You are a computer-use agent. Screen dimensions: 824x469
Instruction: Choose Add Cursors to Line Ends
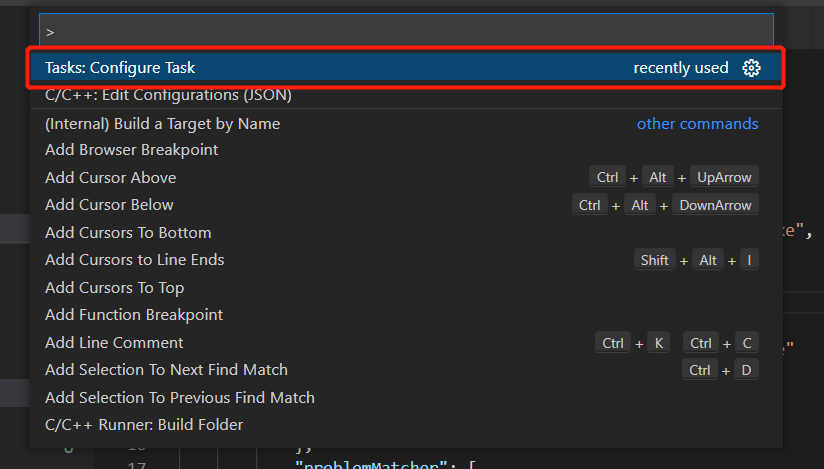134,260
